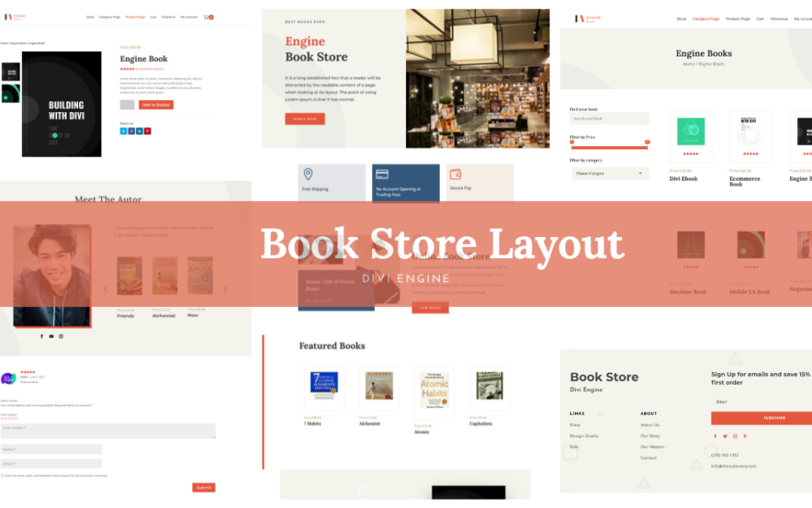The height and width of the screenshot is (508, 812).
Task: Open the footer Facebook icon
Action: pyautogui.click(x=715, y=437)
